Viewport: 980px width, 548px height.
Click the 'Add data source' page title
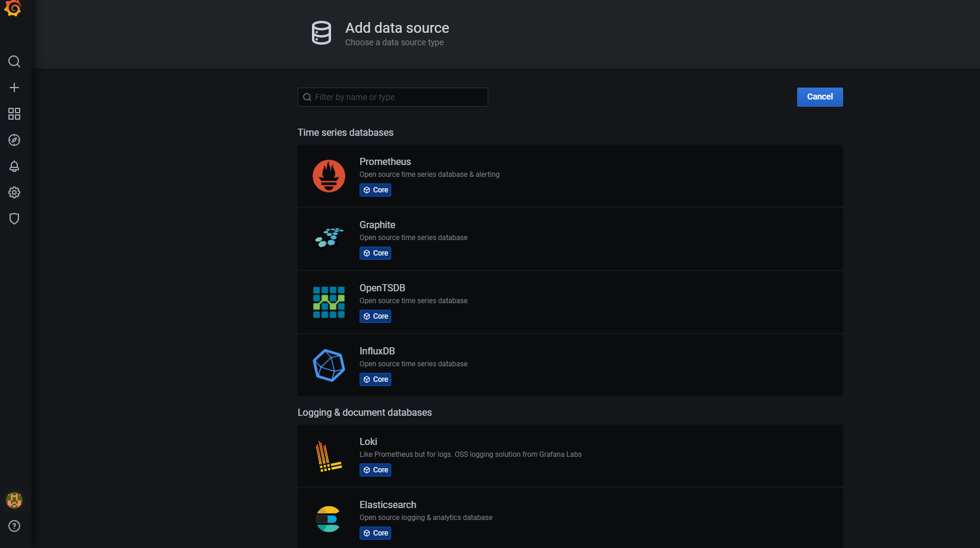(397, 28)
